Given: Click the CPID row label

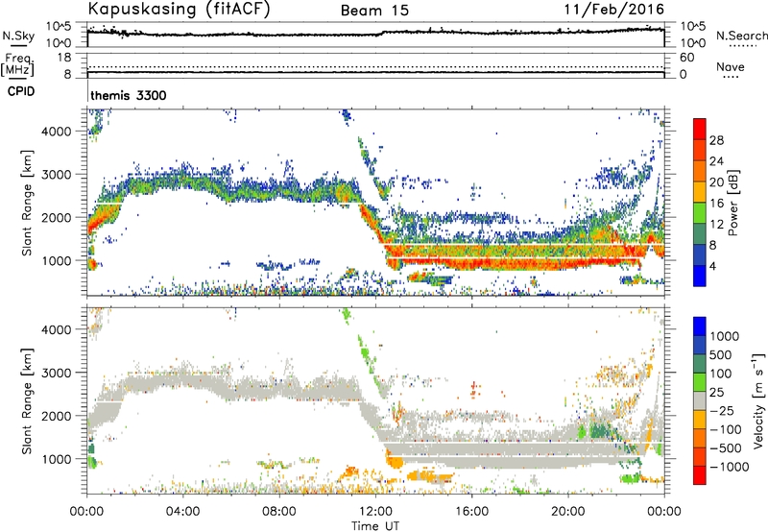Looking at the screenshot, I should click(x=21, y=91).
